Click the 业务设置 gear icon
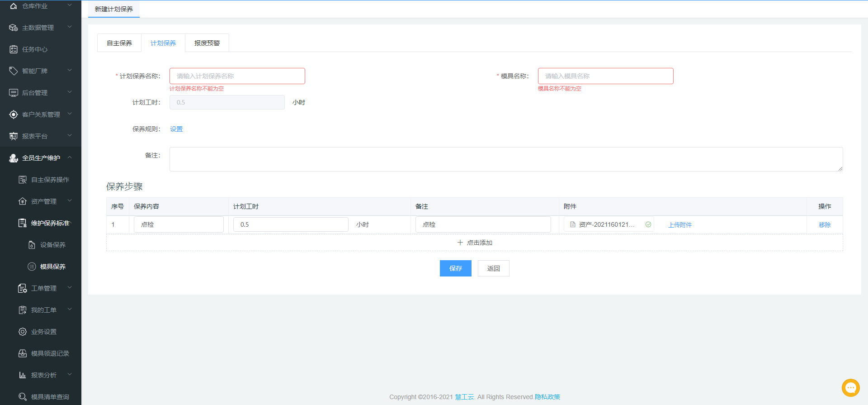 click(x=23, y=332)
